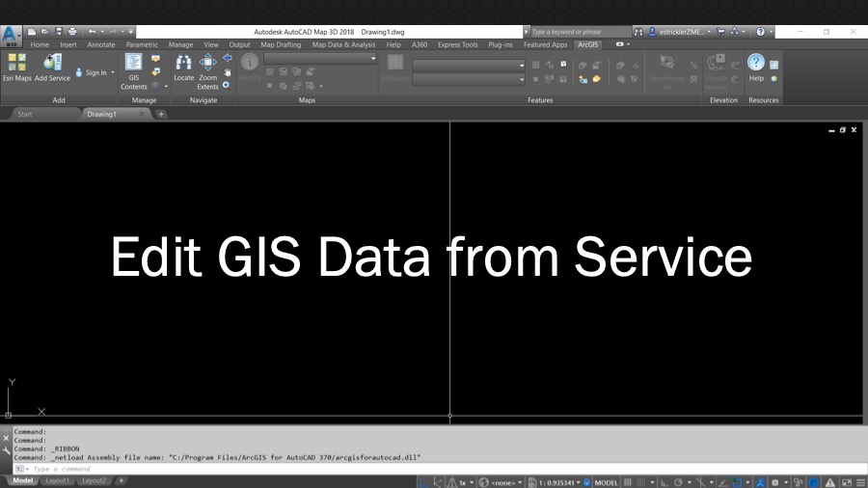
Task: Click the Featured Apps ribbon tab
Action: 545,44
